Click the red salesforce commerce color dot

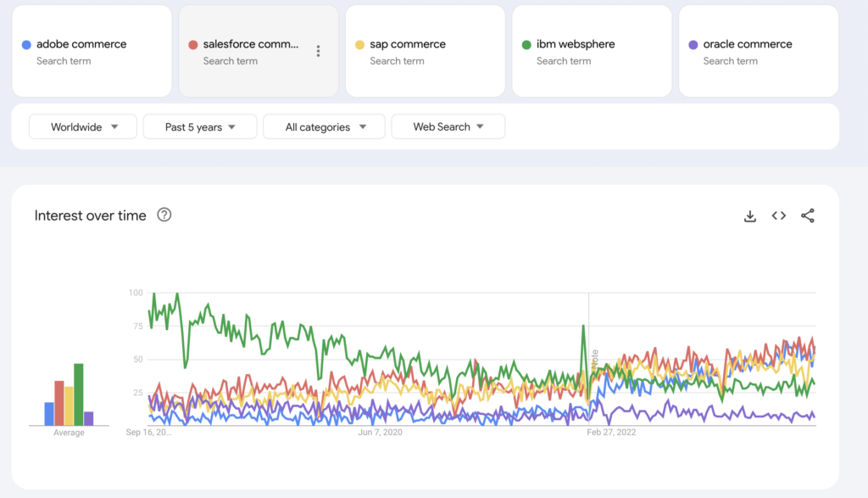click(x=192, y=44)
